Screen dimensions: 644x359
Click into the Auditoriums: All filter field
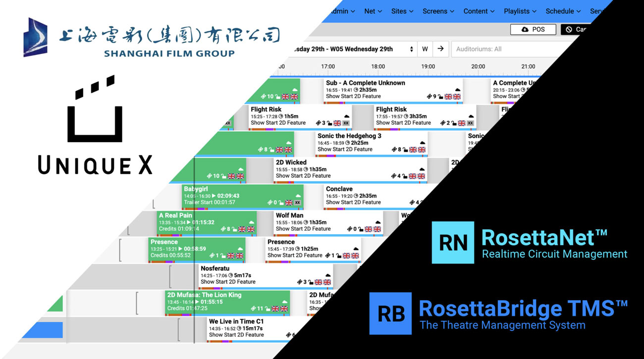pyautogui.click(x=505, y=49)
